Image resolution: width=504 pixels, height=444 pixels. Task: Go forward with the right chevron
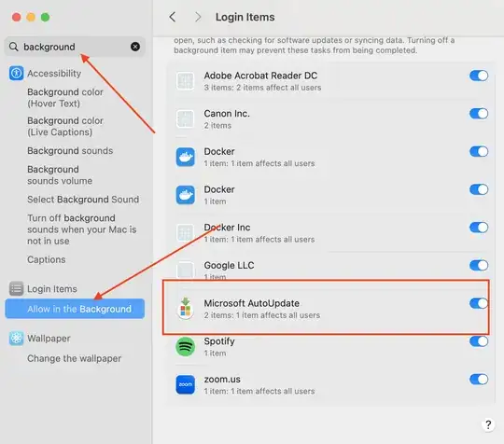198,17
